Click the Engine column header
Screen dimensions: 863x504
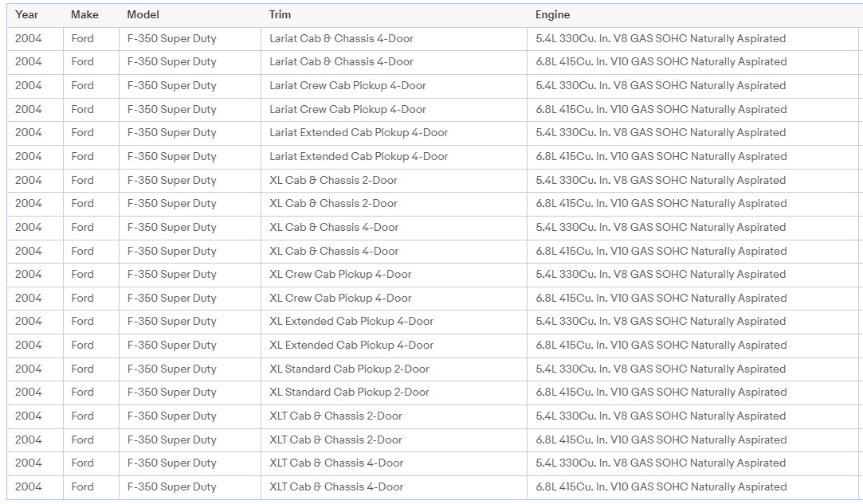click(x=552, y=15)
